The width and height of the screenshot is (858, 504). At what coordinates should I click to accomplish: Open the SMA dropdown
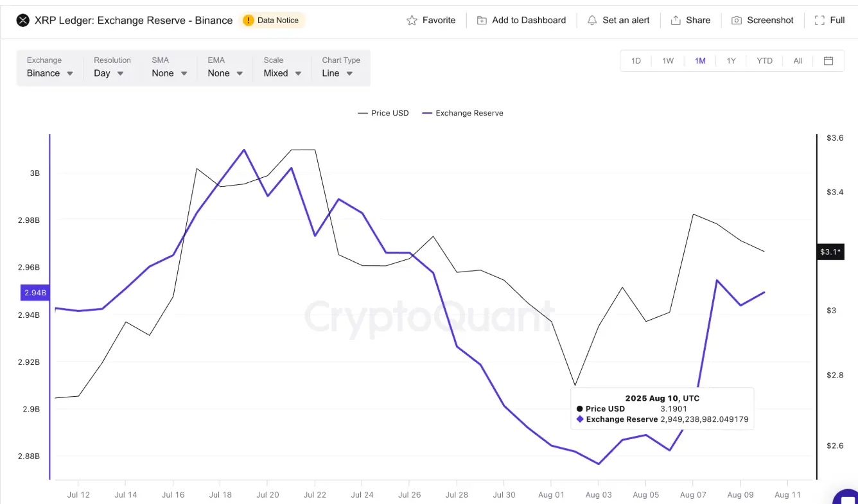click(x=170, y=67)
